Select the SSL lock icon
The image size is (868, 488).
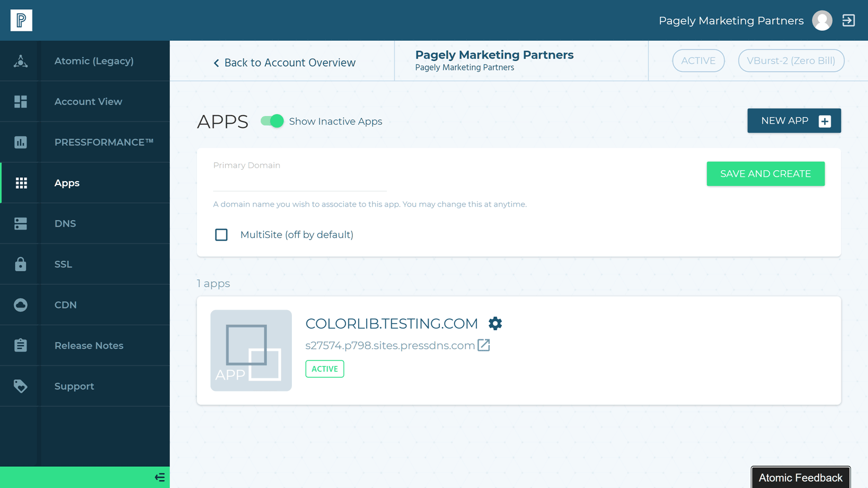coord(20,264)
